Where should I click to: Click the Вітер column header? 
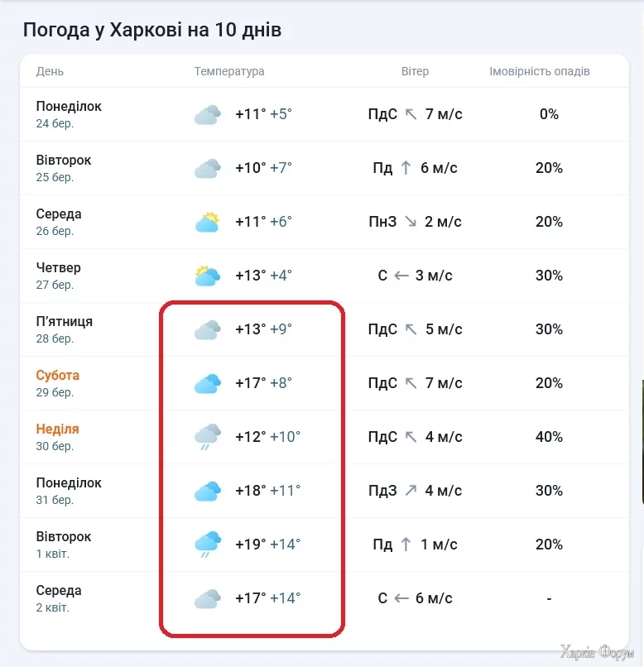click(415, 71)
